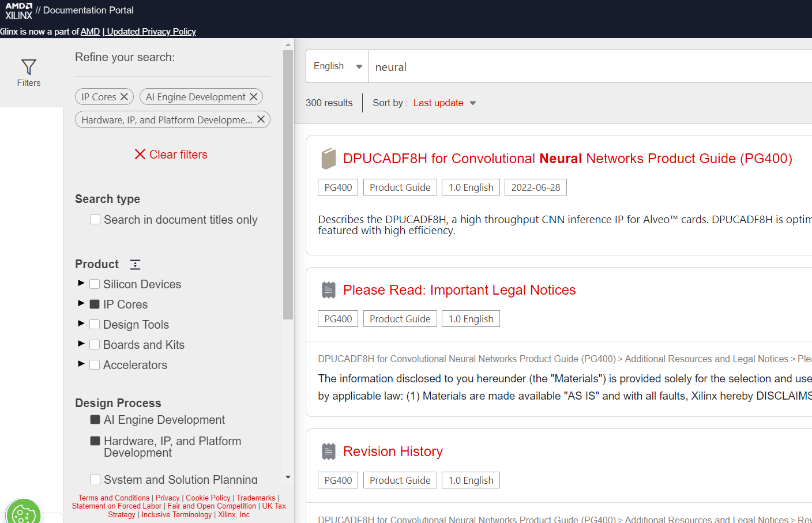Expand the Silicon Devices tree arrow
The width and height of the screenshot is (812, 523).
coord(81,283)
